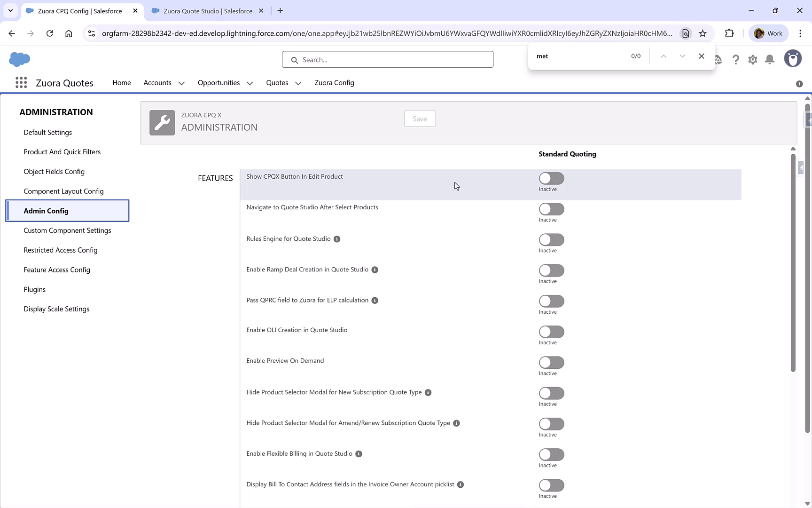Click the bear avatar profile icon
The width and height of the screenshot is (812, 508).
click(x=793, y=58)
